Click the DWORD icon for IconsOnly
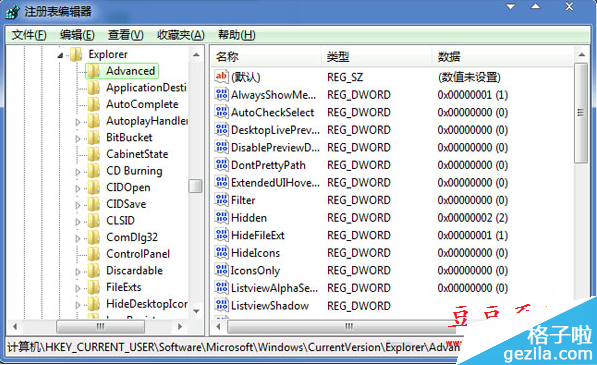The width and height of the screenshot is (597, 365). point(221,269)
